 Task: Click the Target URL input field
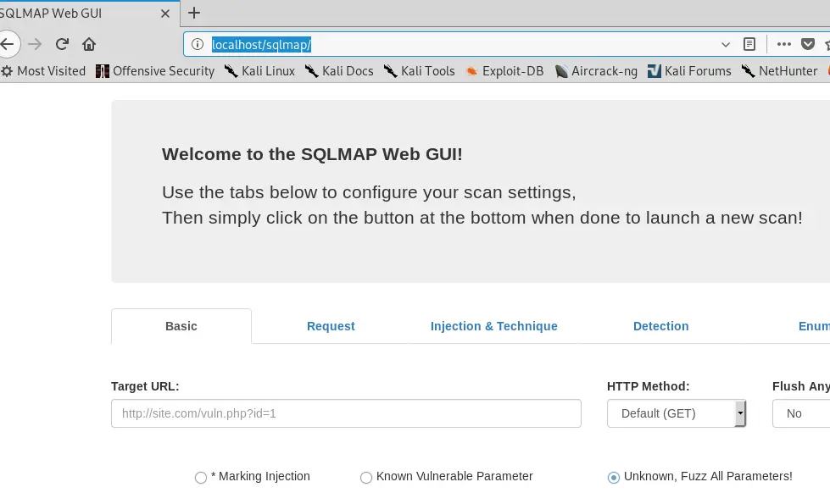tap(346, 413)
